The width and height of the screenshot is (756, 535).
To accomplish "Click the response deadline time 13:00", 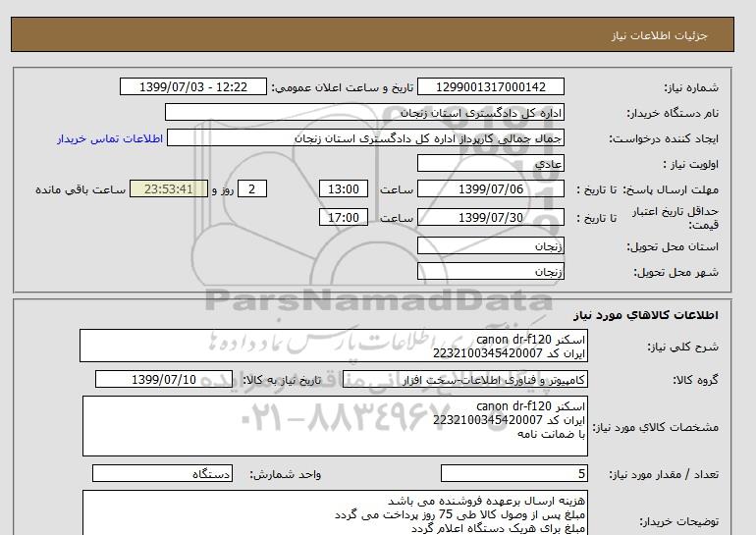I will (x=344, y=188).
